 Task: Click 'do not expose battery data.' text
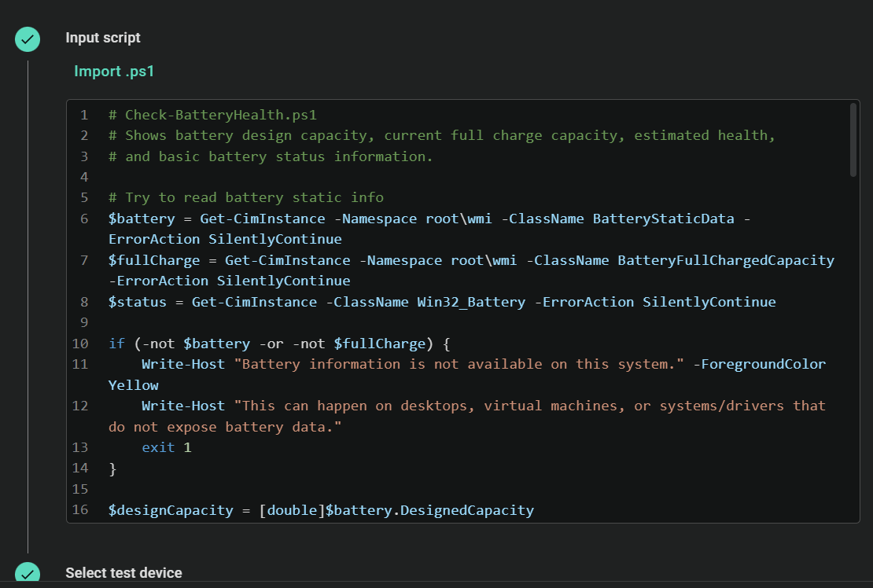[225, 427]
